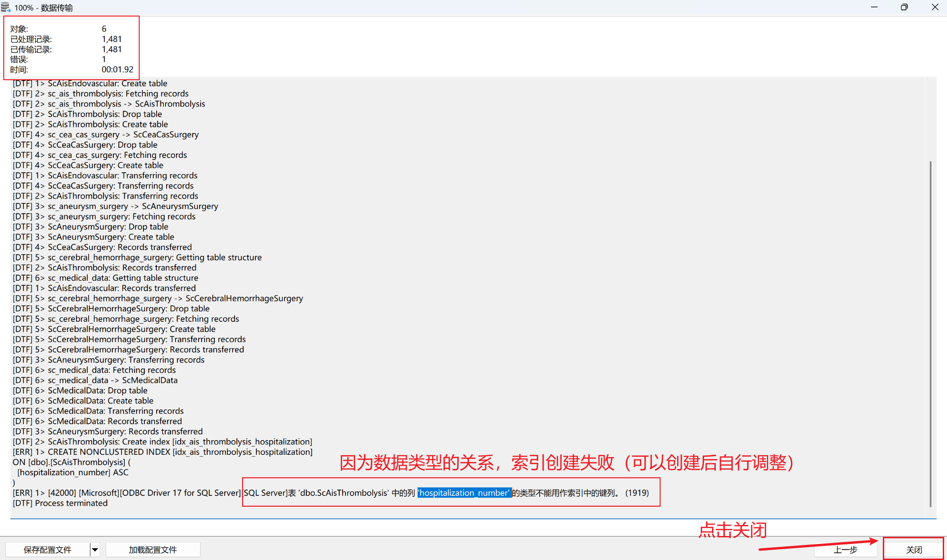Viewport: 947px width, 560px height.
Task: Restore down the 数据传输 window
Action: [904, 7]
